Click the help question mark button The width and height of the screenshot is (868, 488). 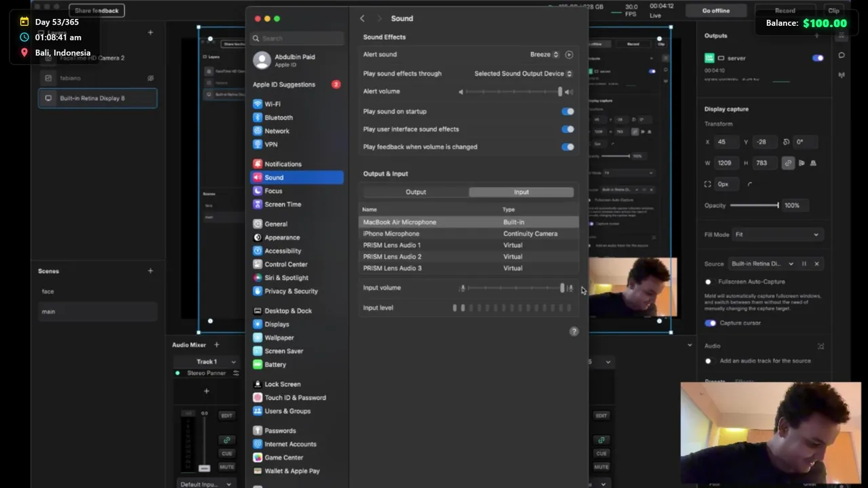pyautogui.click(x=574, y=331)
